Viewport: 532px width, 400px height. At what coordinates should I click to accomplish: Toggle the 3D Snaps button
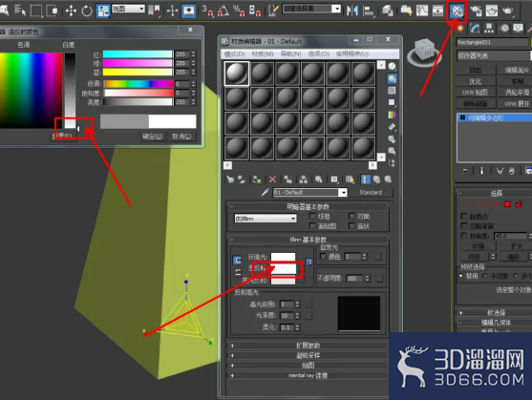(207, 11)
